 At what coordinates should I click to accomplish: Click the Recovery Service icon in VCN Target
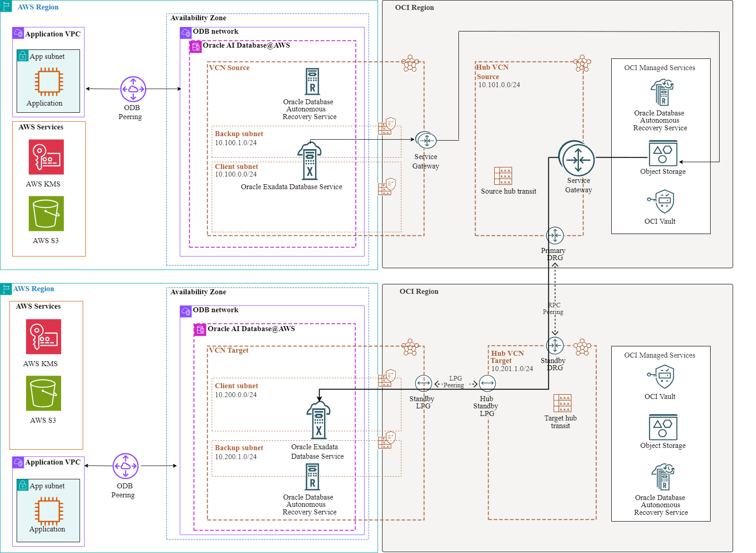tap(312, 477)
